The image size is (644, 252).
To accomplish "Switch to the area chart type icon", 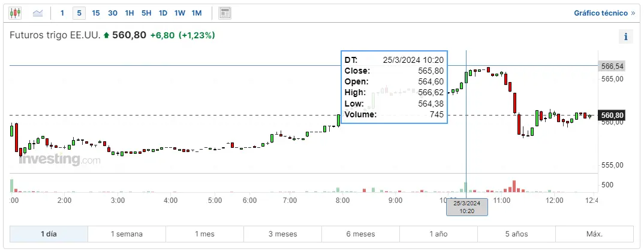I will [x=38, y=13].
